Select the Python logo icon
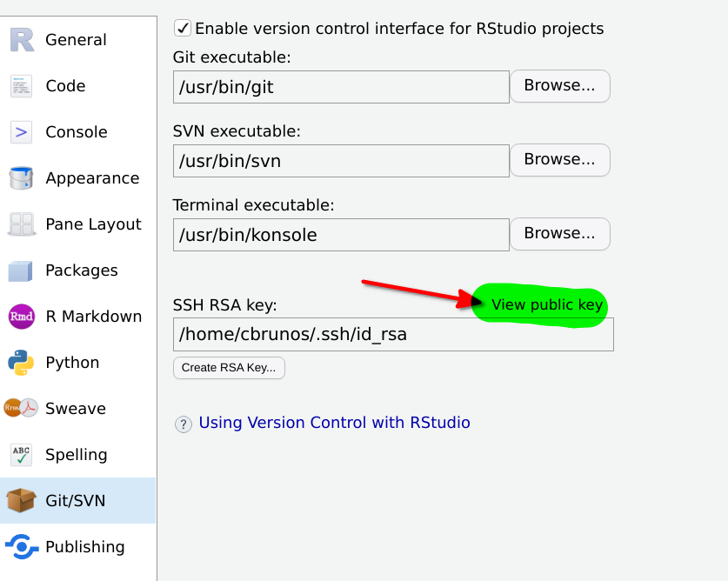This screenshot has height=581, width=728. click(x=21, y=363)
